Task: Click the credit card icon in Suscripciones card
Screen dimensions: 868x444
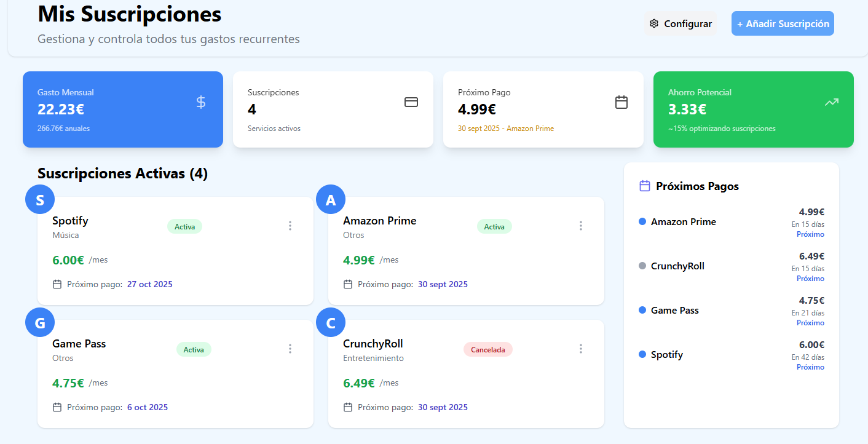Action: tap(411, 102)
